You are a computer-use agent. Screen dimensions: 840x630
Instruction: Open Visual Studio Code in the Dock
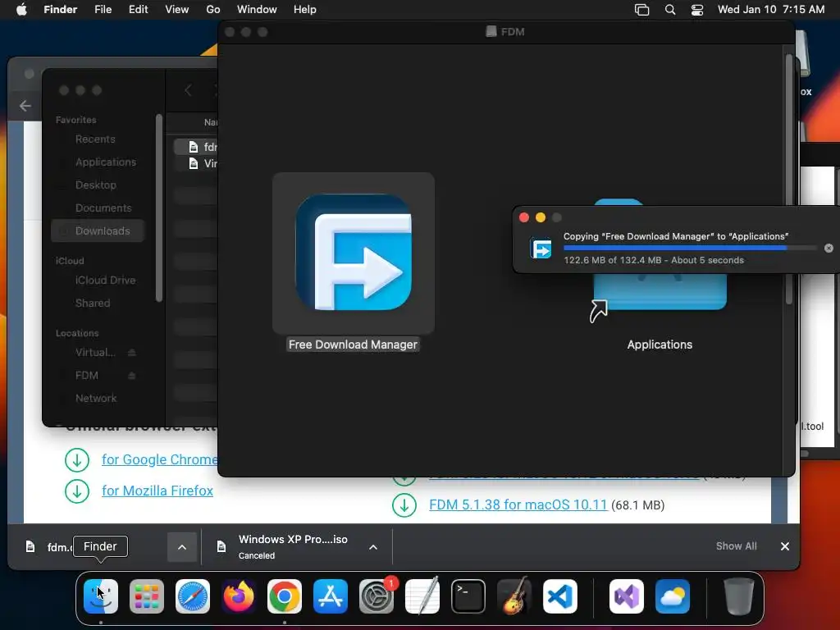point(559,596)
